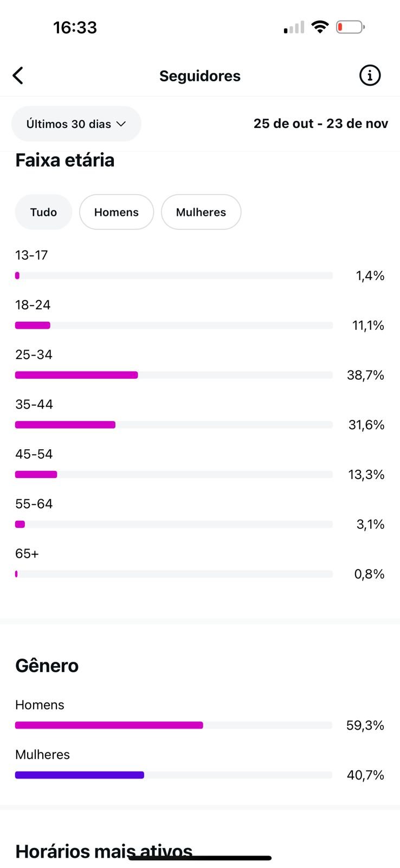Click the date range 25 de out - 23 de nov
Viewport: 400px width, 868px height.
[x=321, y=124]
